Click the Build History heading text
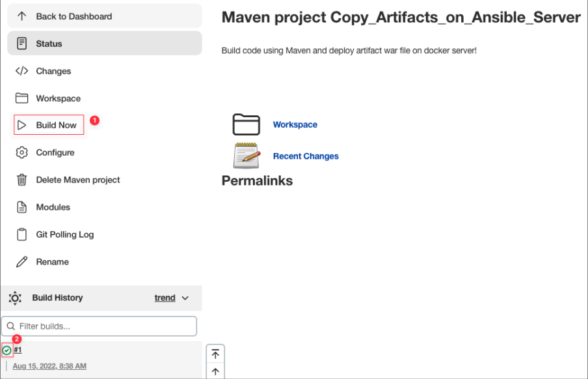The image size is (588, 379). point(57,298)
